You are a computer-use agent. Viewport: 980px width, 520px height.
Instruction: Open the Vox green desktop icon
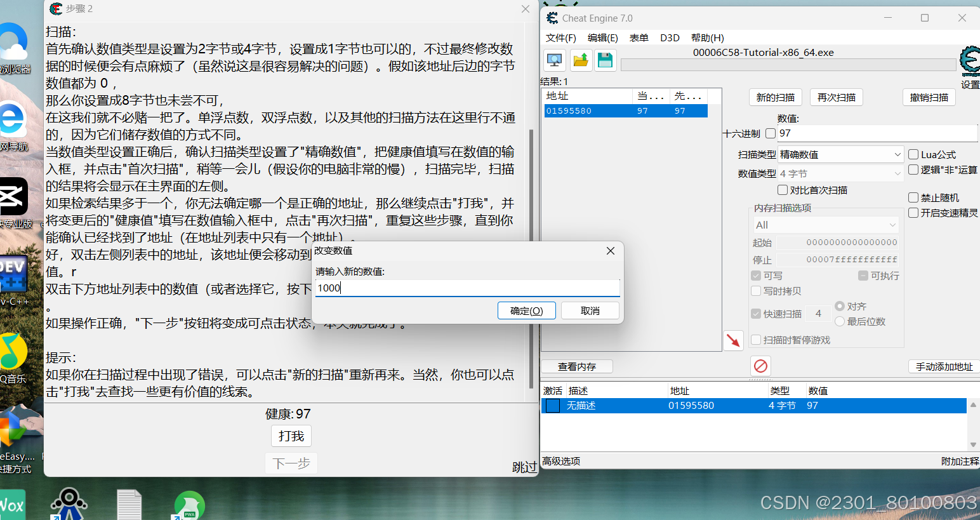(13, 505)
